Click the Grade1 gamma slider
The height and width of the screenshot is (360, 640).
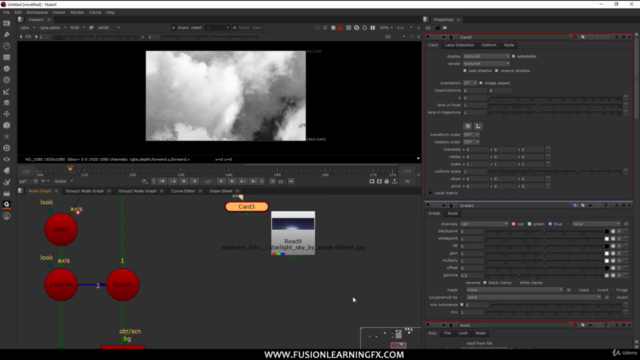pos(544,276)
